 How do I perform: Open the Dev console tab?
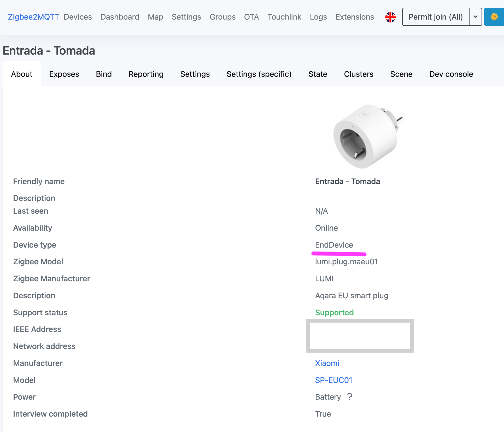451,74
